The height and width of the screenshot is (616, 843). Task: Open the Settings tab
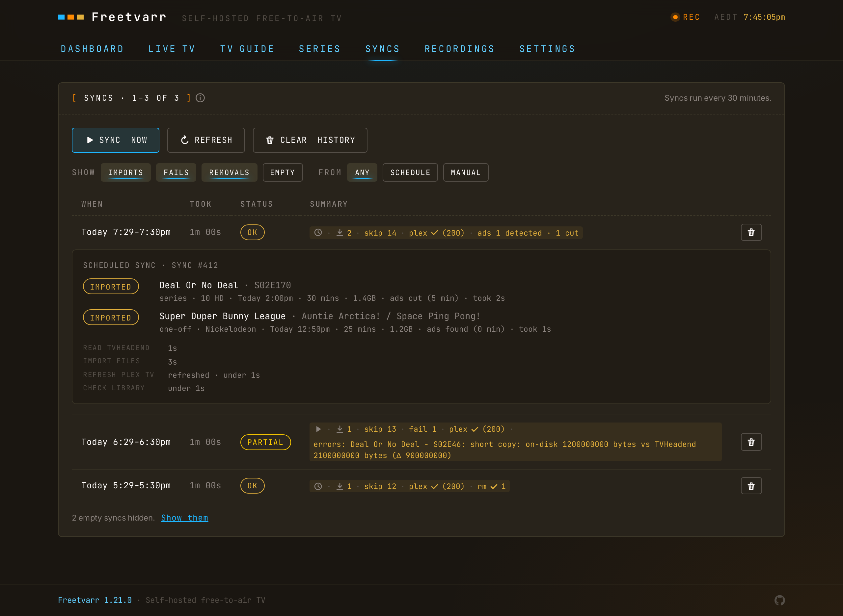coord(547,49)
